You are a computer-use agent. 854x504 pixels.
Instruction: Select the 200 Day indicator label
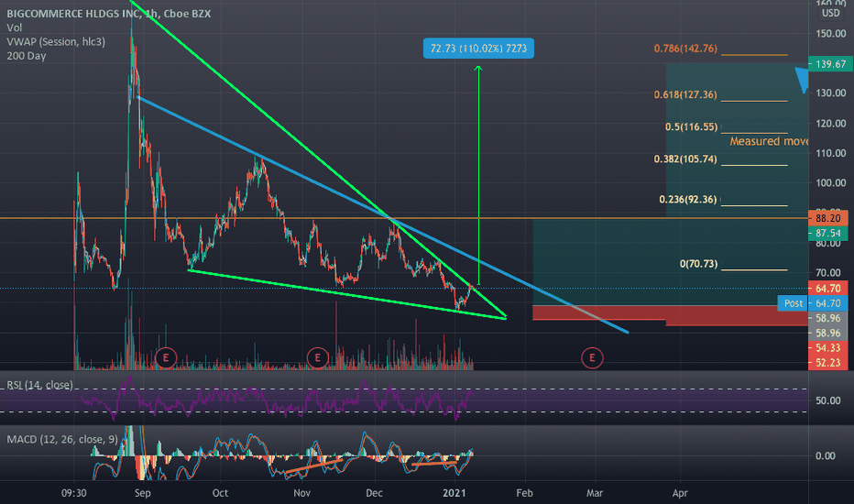[x=27, y=56]
